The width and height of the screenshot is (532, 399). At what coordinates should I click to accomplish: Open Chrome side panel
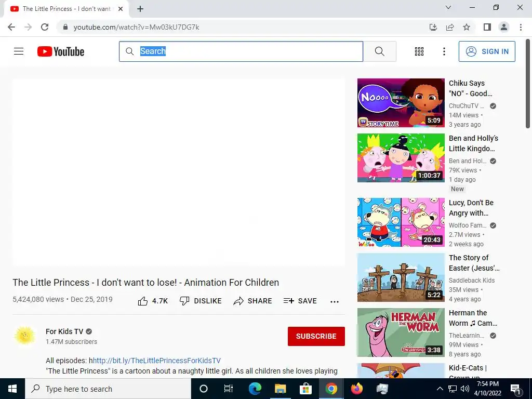[487, 27]
